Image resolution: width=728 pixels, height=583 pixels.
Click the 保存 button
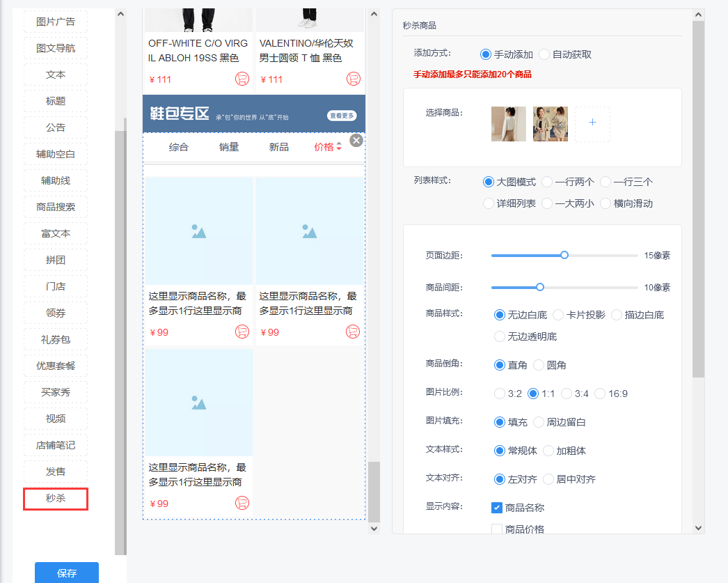click(67, 573)
